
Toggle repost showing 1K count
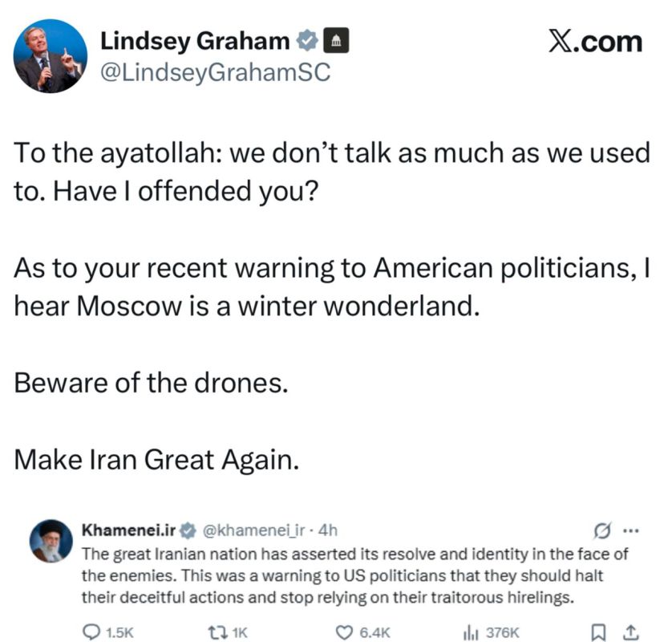(217, 633)
